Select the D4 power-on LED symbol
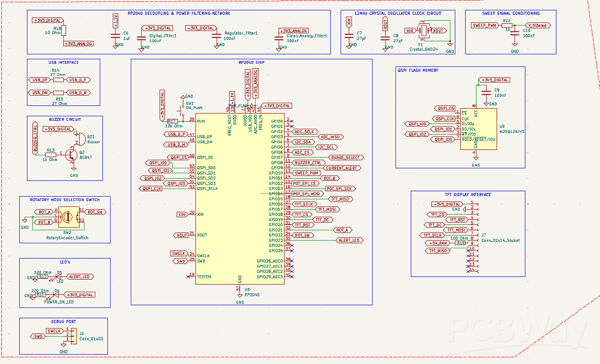 pyautogui.click(x=56, y=295)
